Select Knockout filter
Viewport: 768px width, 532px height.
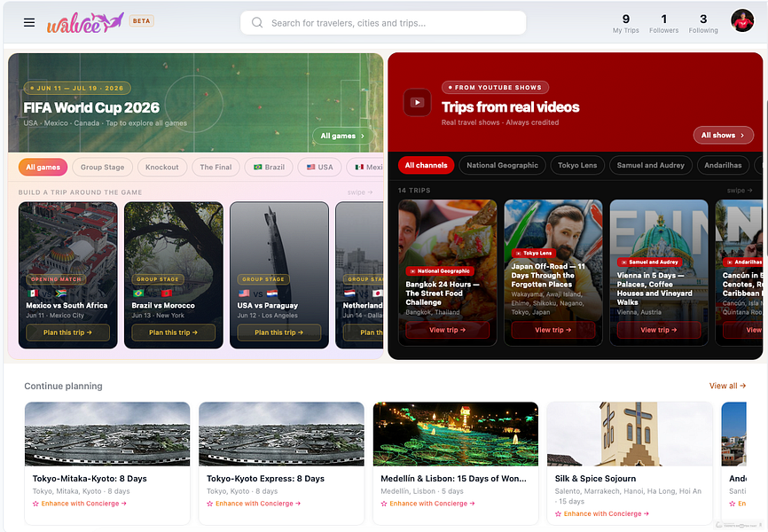[161, 167]
